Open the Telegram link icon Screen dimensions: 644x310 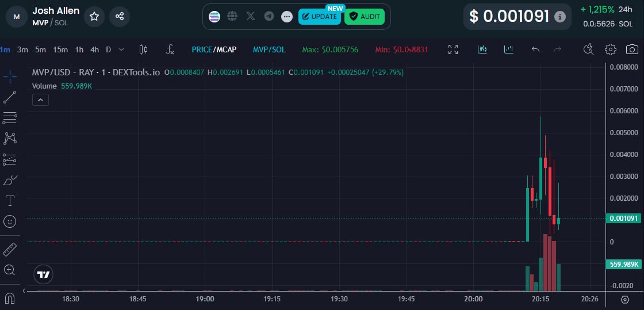(x=269, y=17)
